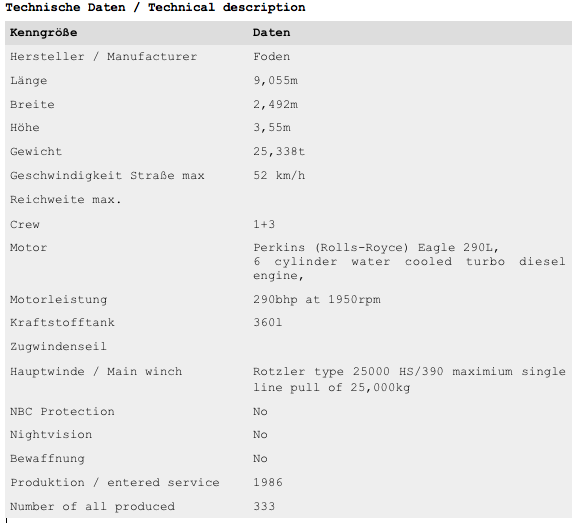Click the Breite value '2,492m'
The height and width of the screenshot is (526, 579).
click(x=275, y=105)
